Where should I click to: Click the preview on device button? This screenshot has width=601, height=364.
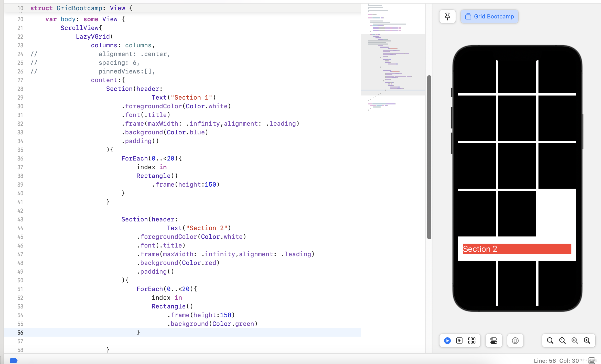515,340
